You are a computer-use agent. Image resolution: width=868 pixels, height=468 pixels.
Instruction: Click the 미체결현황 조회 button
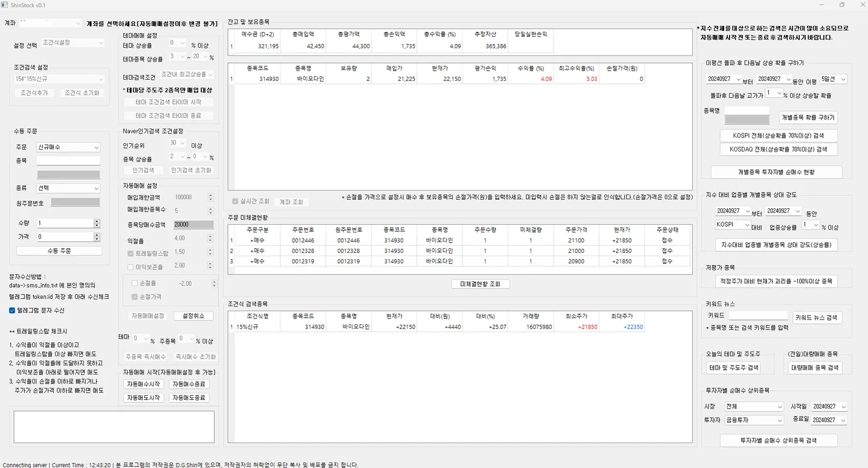tap(481, 284)
